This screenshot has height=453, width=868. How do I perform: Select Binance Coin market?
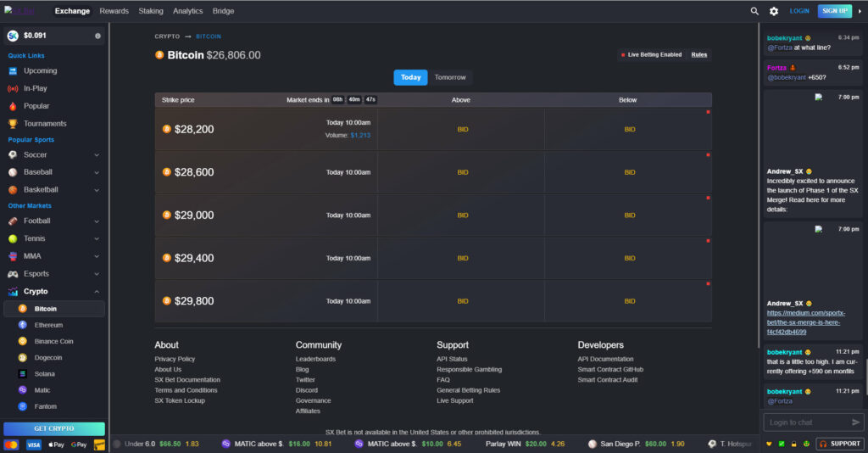tap(53, 341)
